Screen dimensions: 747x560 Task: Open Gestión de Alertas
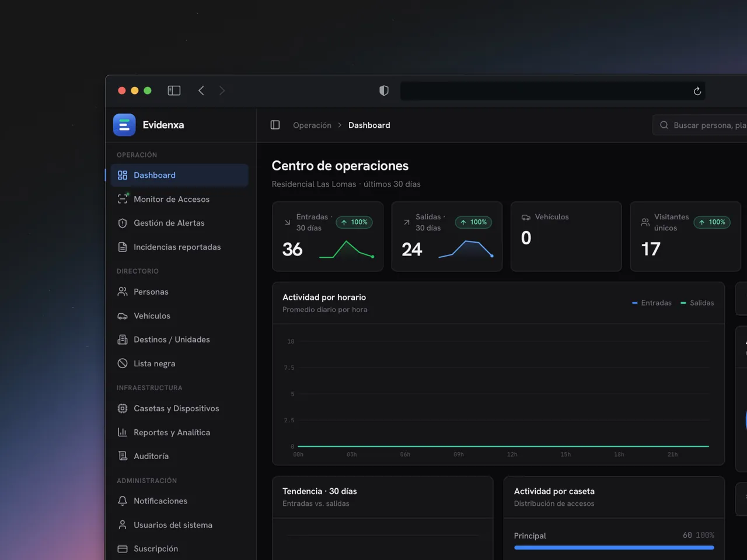[x=179, y=223]
